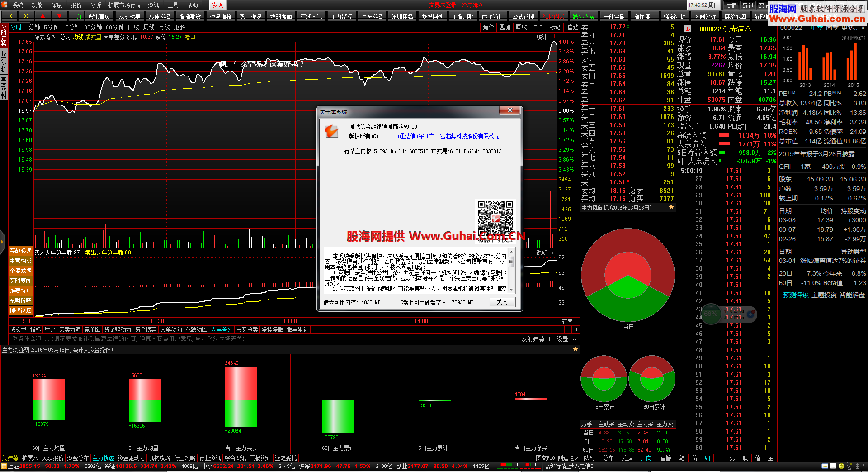Select bottom tab 主力轨迹
The image size is (868, 472).
coord(104,458)
